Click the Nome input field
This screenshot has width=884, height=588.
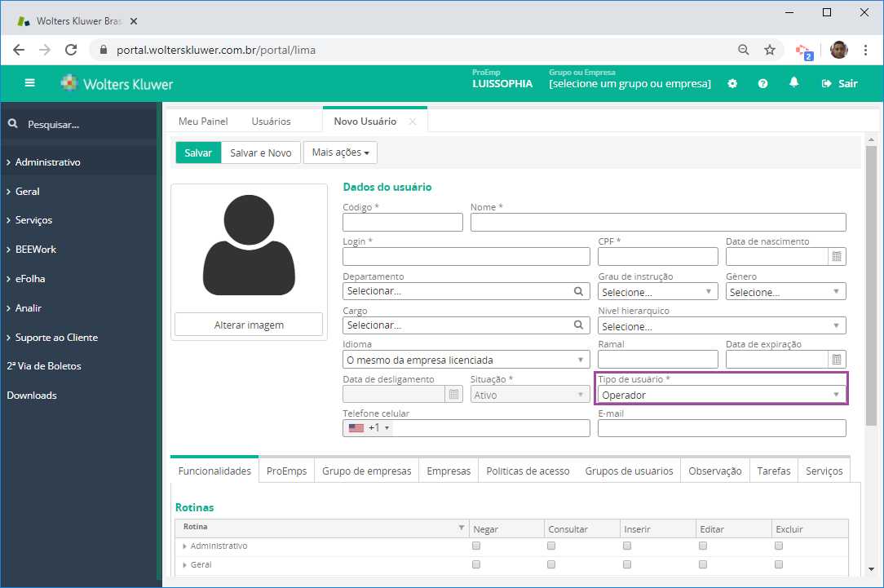click(657, 223)
